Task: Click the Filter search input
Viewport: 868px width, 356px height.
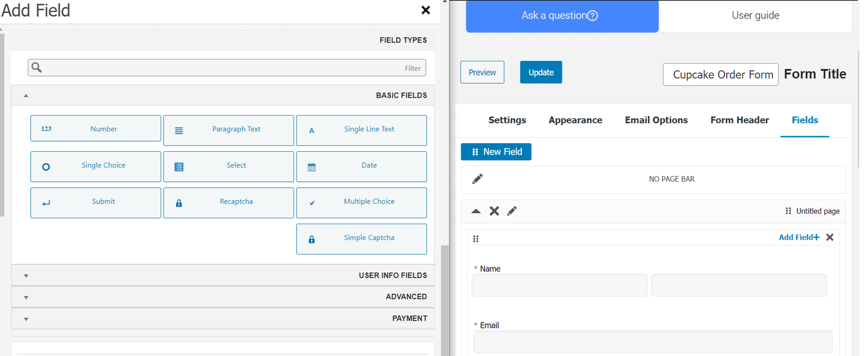Action: (x=227, y=68)
